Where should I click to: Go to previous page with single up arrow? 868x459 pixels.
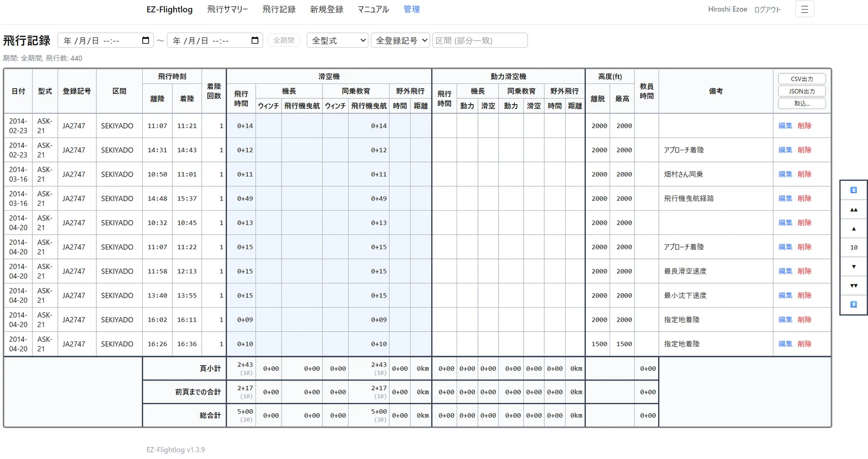click(854, 229)
